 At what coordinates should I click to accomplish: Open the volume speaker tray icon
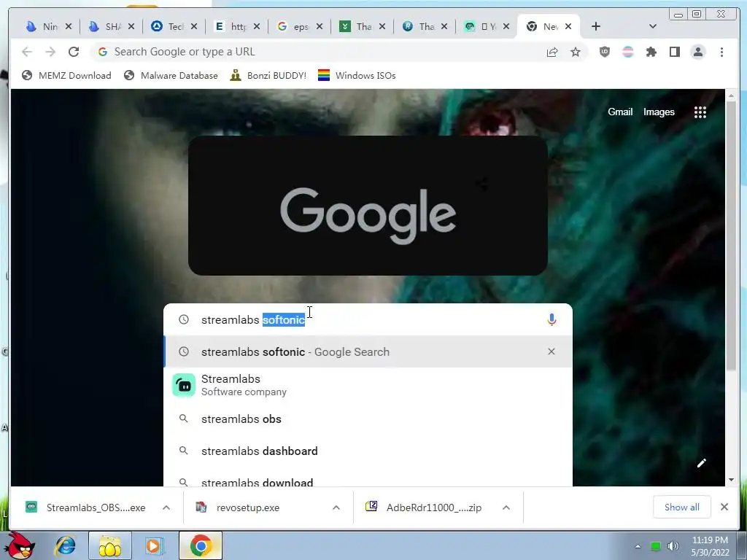point(673,546)
